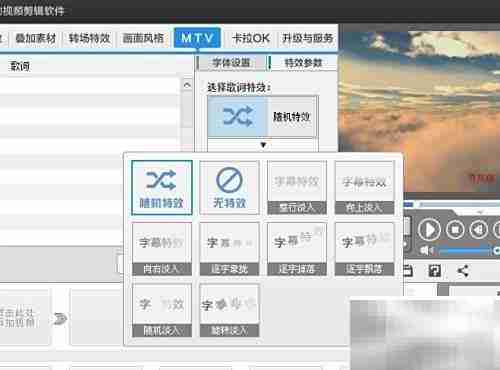Viewport: 500px width, 370px height.
Task: Click the export-arrow icon beside share
Action: (435, 271)
